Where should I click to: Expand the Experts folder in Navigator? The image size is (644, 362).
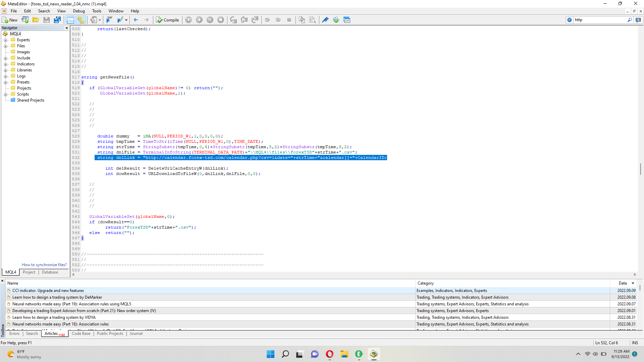coord(6,40)
